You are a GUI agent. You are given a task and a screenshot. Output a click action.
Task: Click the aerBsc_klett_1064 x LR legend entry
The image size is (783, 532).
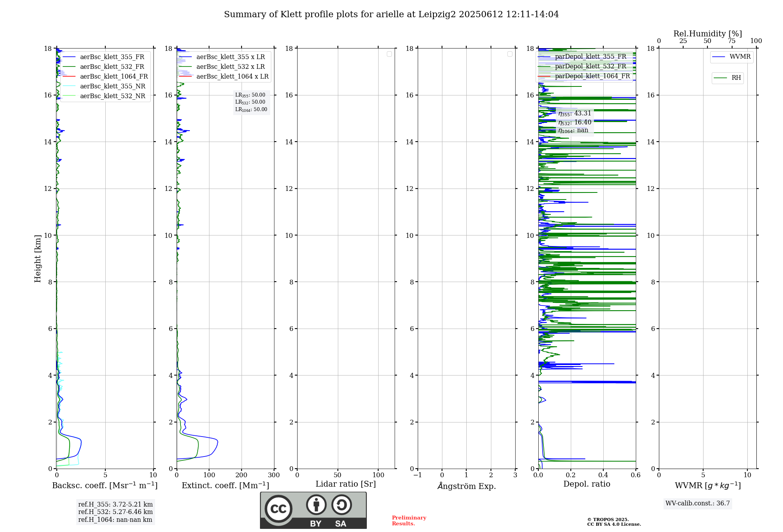(x=224, y=77)
